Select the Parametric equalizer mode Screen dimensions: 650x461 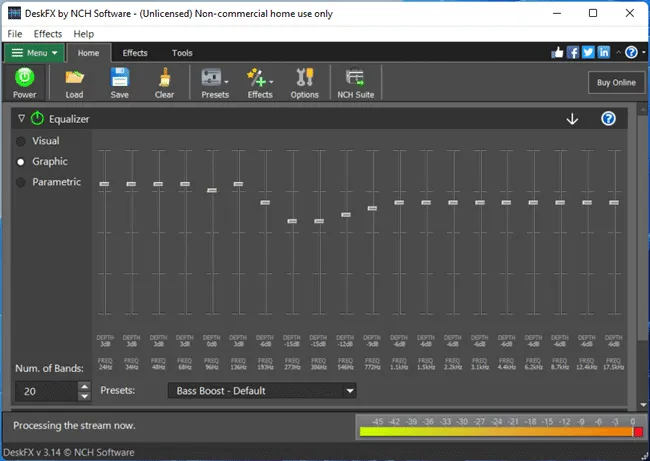21,182
